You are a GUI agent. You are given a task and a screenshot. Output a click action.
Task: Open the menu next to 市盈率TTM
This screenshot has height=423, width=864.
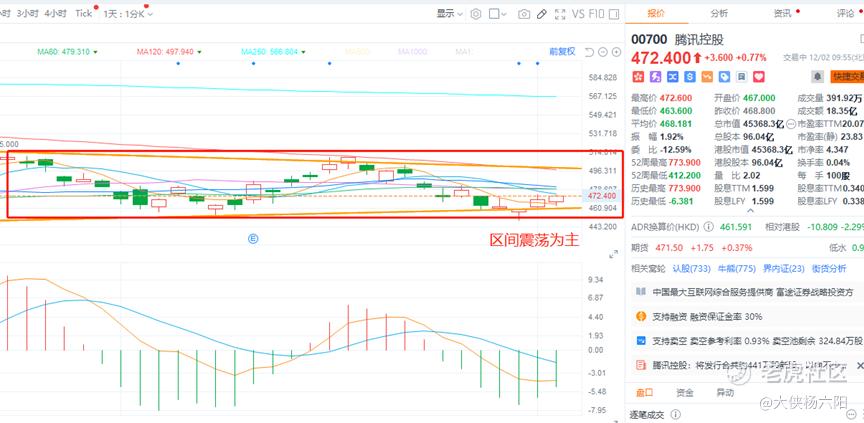pyautogui.click(x=791, y=124)
